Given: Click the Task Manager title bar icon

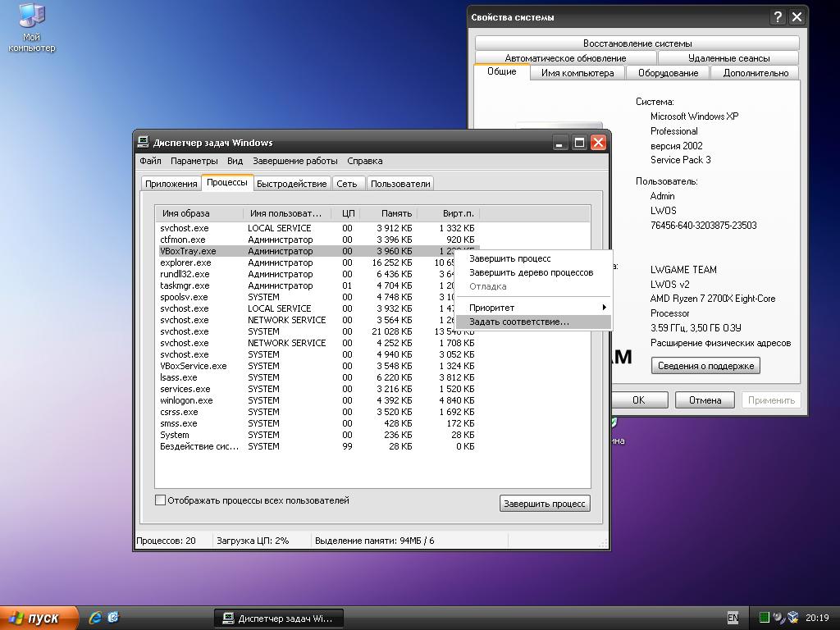Looking at the screenshot, I should click(x=144, y=142).
